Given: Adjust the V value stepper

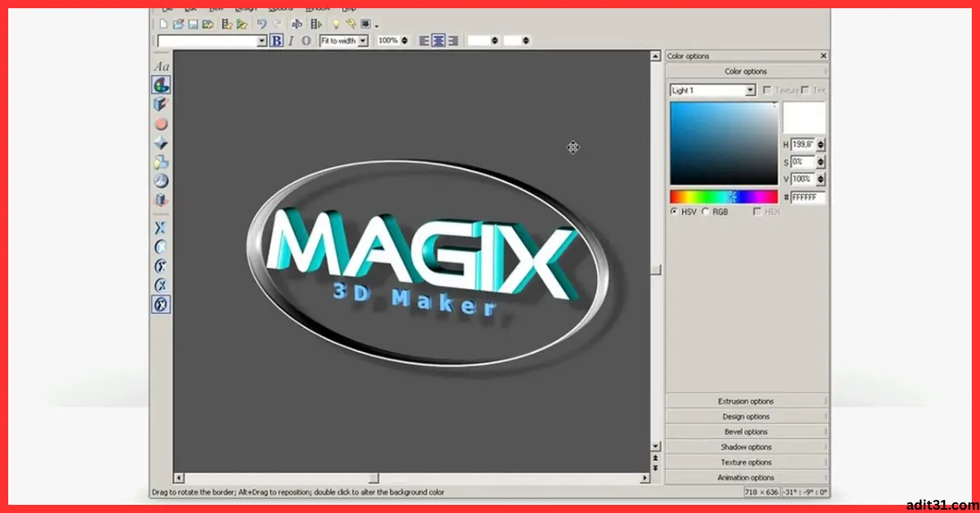Looking at the screenshot, I should (821, 179).
